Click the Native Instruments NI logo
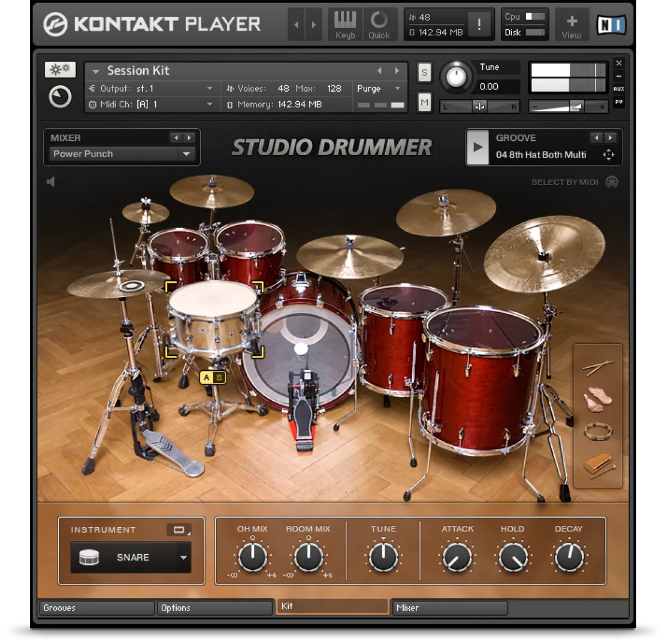 coord(611,25)
